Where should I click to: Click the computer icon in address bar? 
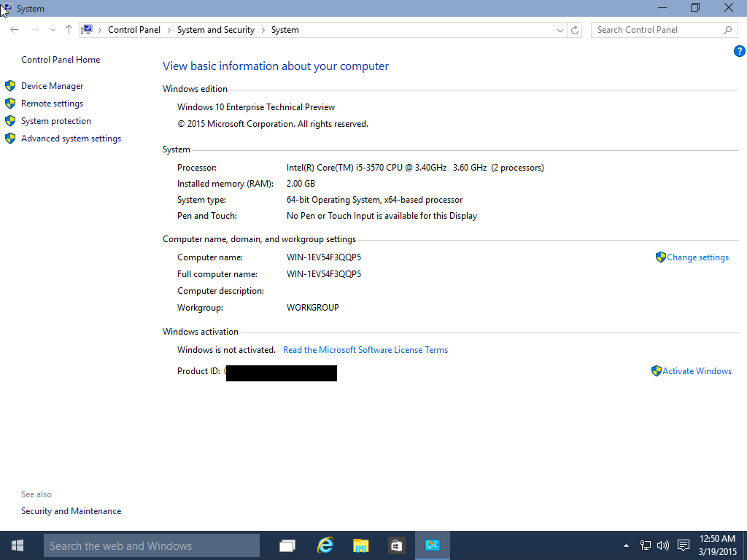click(x=87, y=29)
